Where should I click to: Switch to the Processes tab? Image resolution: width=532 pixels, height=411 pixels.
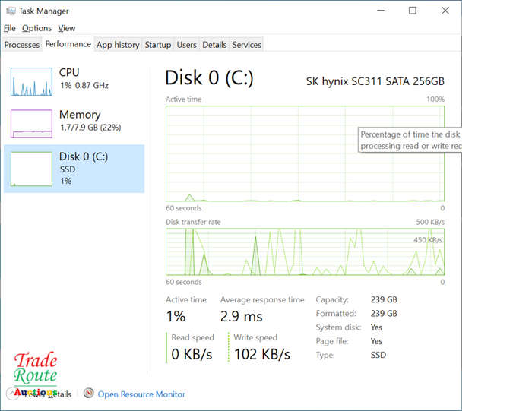coord(22,44)
